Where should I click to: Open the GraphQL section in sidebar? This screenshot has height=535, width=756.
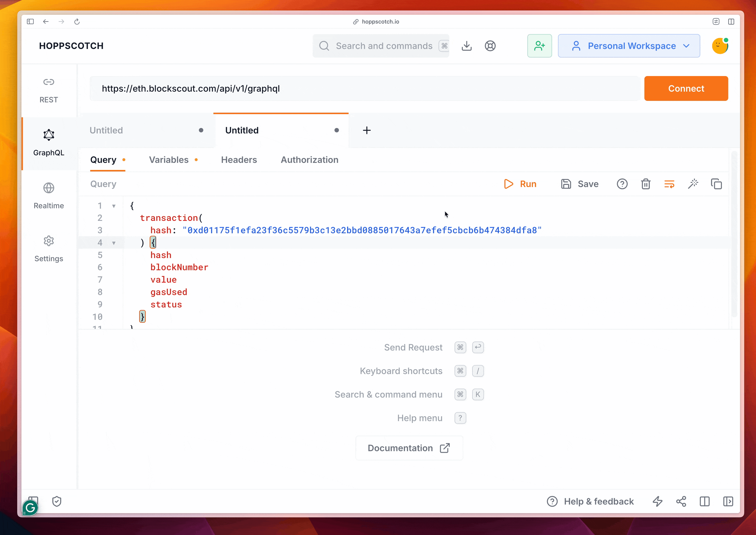[x=49, y=143]
